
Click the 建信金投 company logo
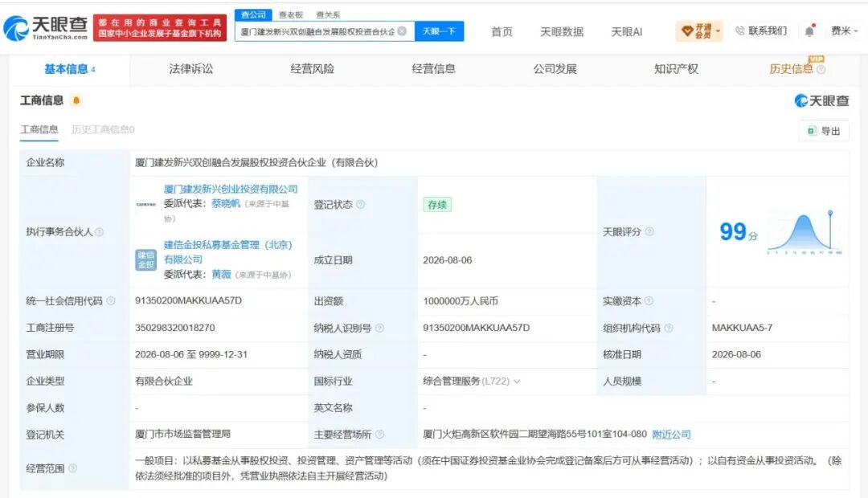146,259
